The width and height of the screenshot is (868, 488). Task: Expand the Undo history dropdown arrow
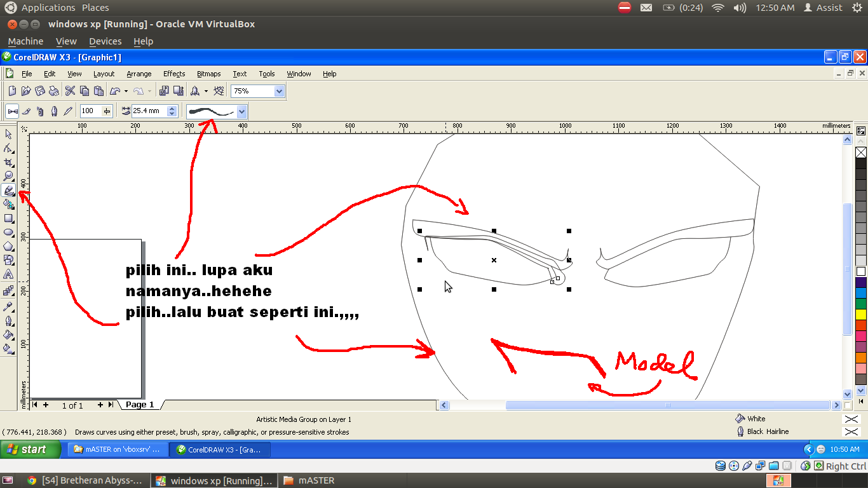(126, 91)
